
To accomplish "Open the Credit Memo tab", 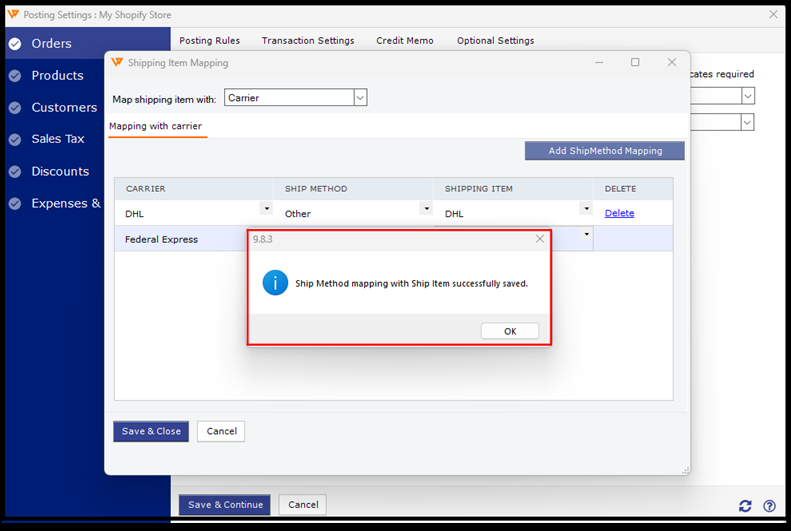I will 405,41.
